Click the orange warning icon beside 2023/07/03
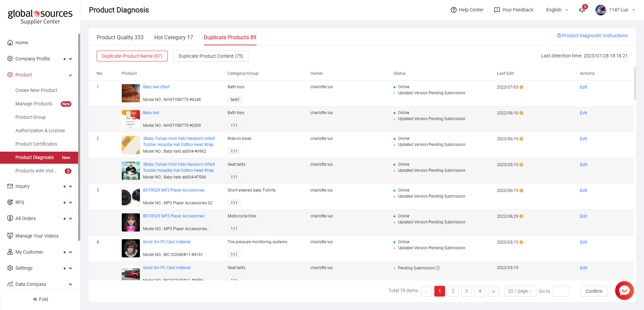This screenshot has height=310, width=644. pyautogui.click(x=521, y=87)
